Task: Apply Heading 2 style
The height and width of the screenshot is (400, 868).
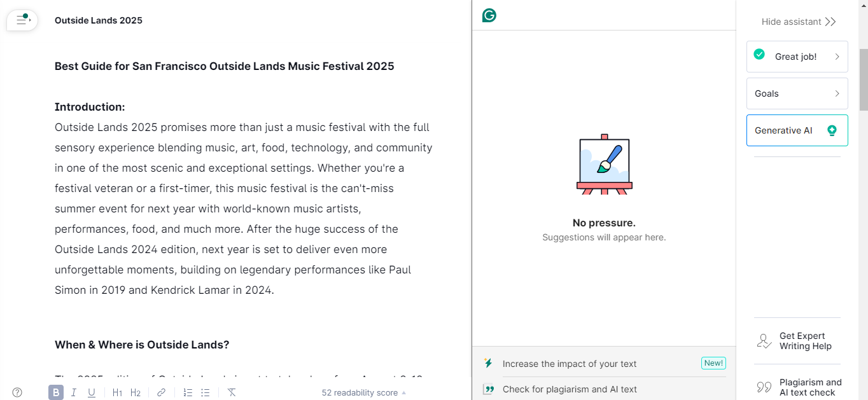Action: coord(135,392)
